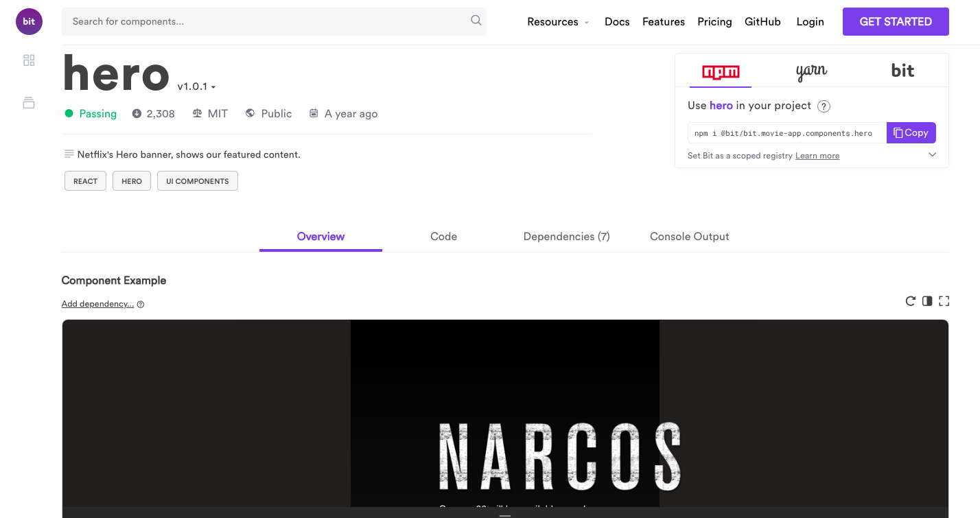This screenshot has height=518, width=980.
Task: Click the hero link in install panel
Action: (721, 106)
